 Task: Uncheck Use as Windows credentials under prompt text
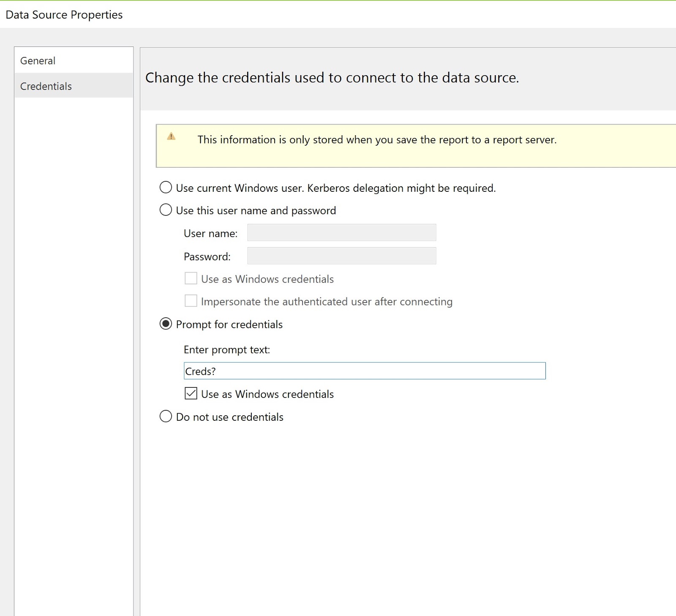pyautogui.click(x=191, y=394)
